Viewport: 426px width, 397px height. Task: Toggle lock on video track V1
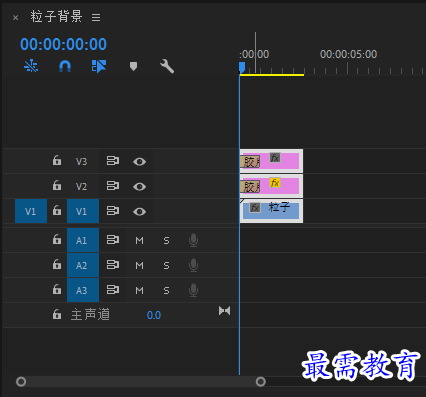(57, 211)
